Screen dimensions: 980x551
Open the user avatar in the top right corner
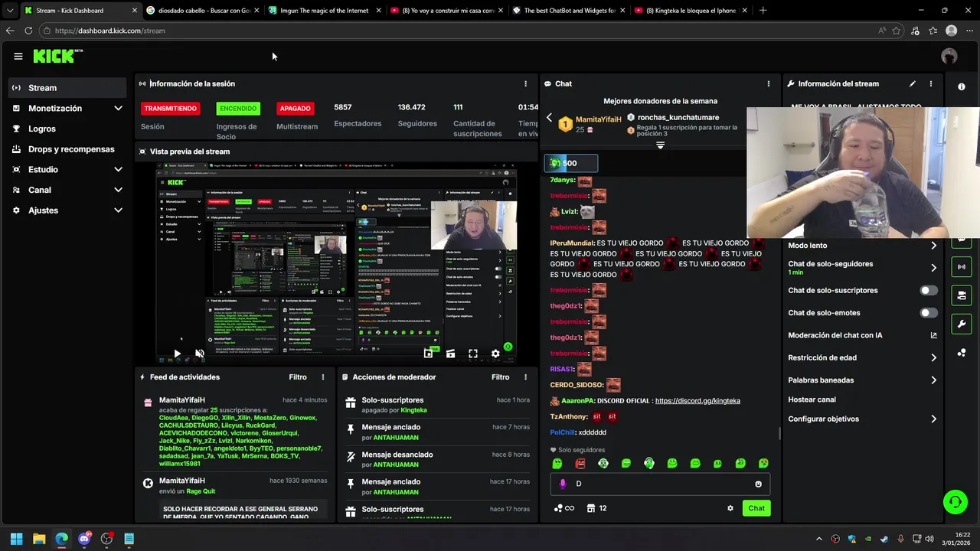(x=949, y=56)
